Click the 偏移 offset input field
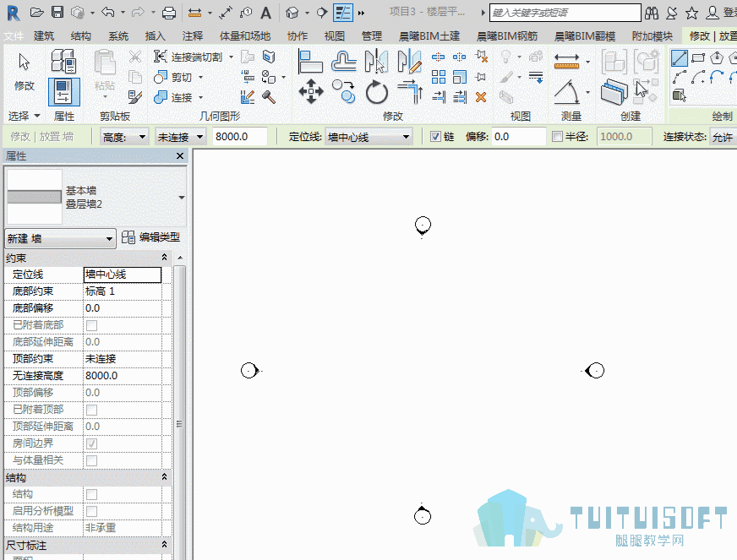Screen dimensions: 737x560 tap(519, 137)
